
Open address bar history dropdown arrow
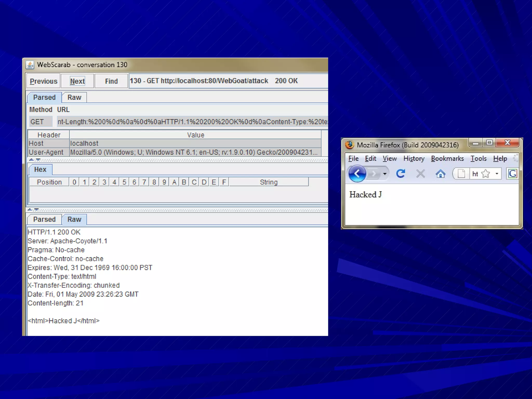coord(497,174)
